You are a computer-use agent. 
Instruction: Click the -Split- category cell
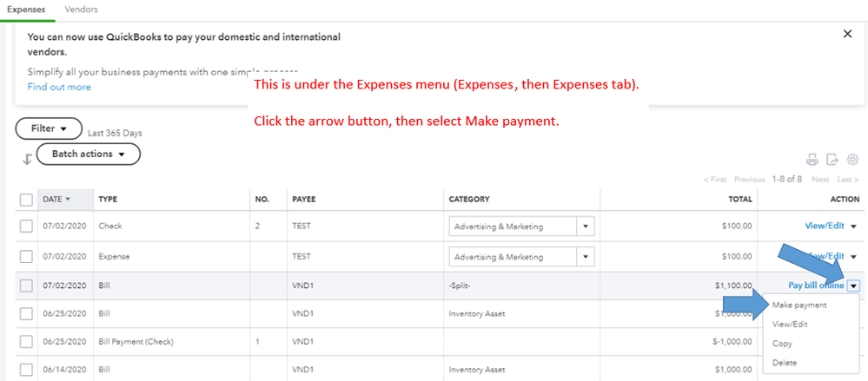[460, 286]
